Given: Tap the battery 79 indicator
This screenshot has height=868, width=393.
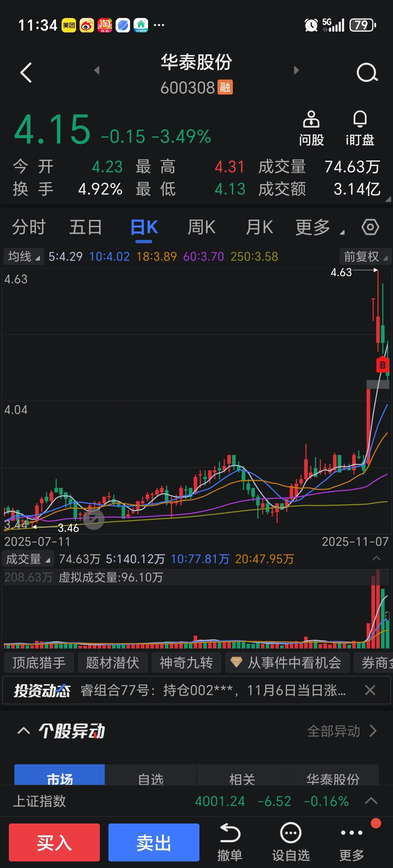Looking at the screenshot, I should tap(363, 25).
